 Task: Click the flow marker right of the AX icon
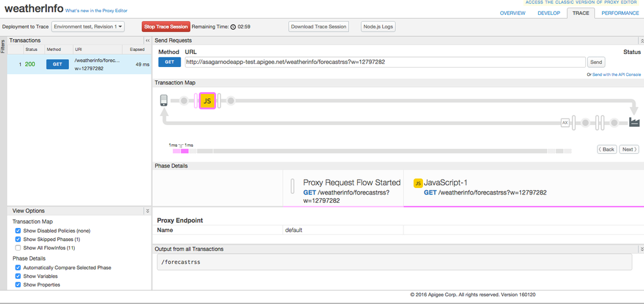tap(574, 122)
